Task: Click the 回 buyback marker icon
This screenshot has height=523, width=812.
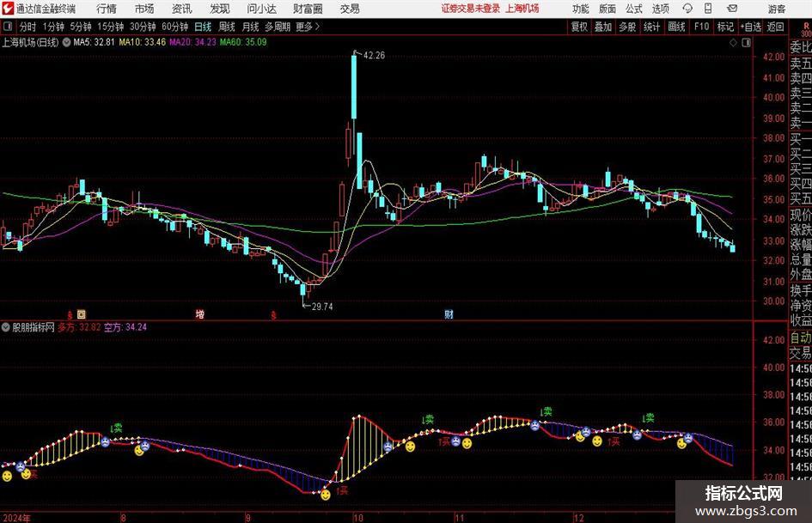Action: click(82, 313)
